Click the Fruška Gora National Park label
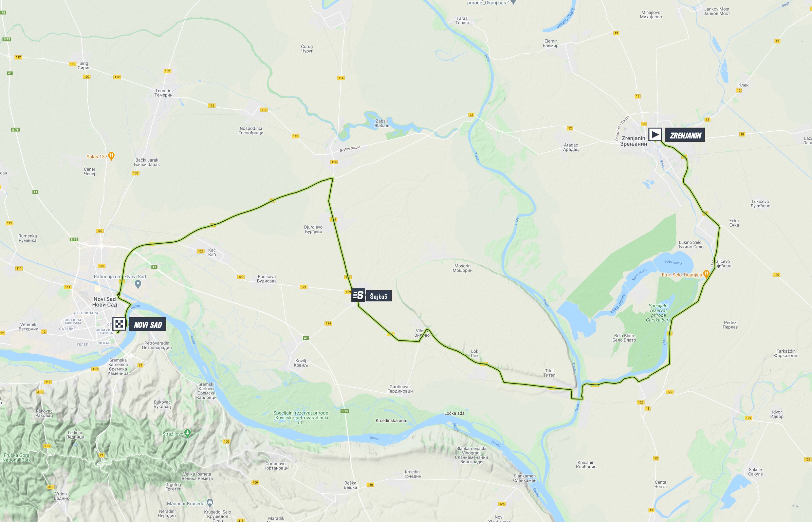The height and width of the screenshot is (522, 812). [17, 458]
